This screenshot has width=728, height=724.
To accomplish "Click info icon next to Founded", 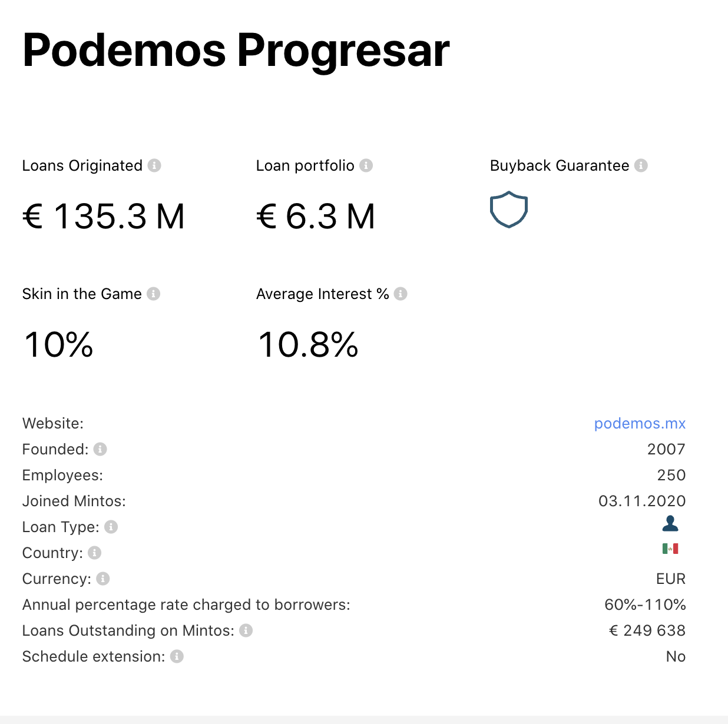I will tap(100, 449).
